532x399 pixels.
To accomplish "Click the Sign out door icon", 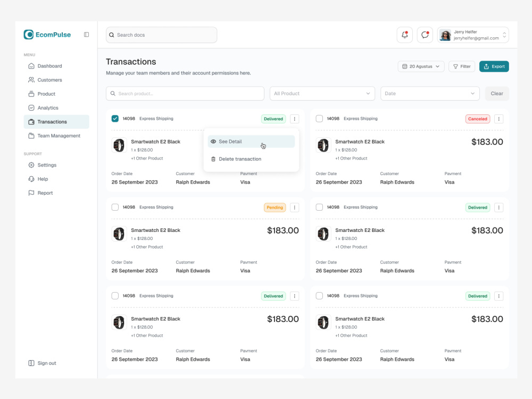I will [31, 363].
